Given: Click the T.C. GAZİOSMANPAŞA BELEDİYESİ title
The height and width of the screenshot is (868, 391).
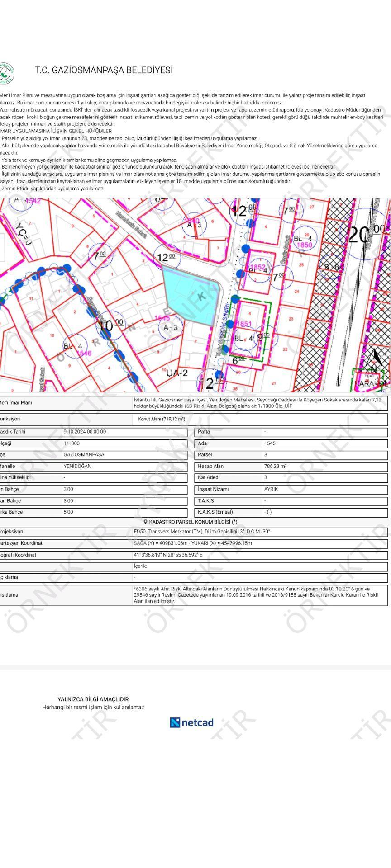Looking at the screenshot, I should (104, 71).
